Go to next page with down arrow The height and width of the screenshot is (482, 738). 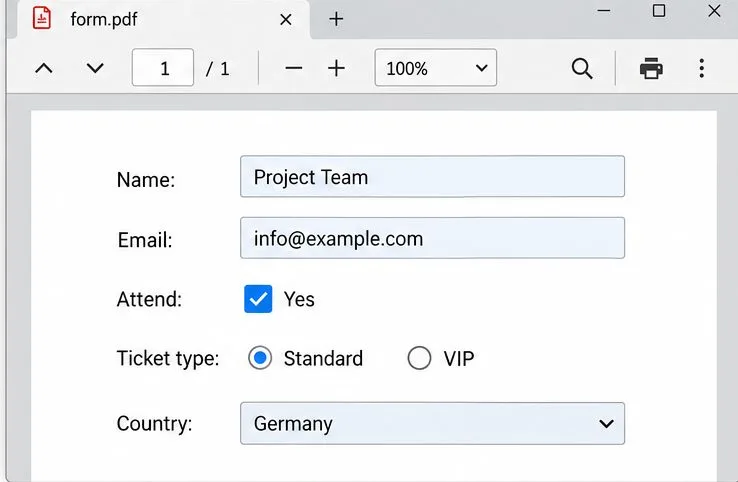[95, 69]
